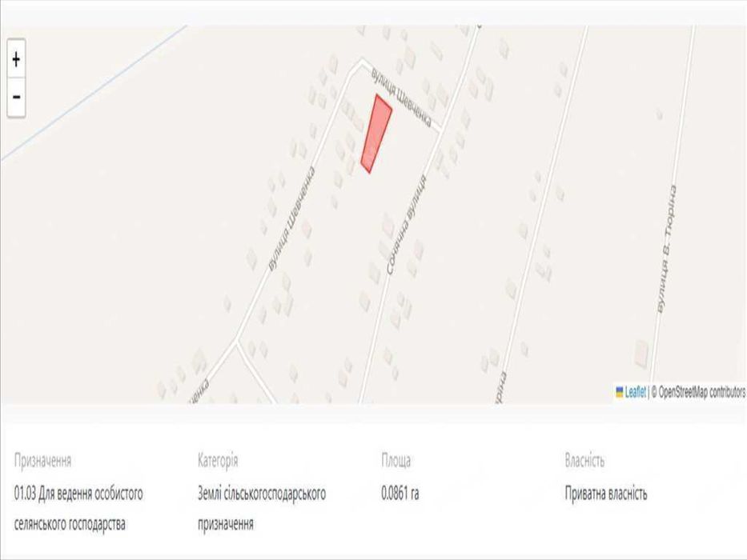Viewport: 747px width, 560px height.
Task: Click the Сонячна вулиця street label
Action: click(406, 224)
